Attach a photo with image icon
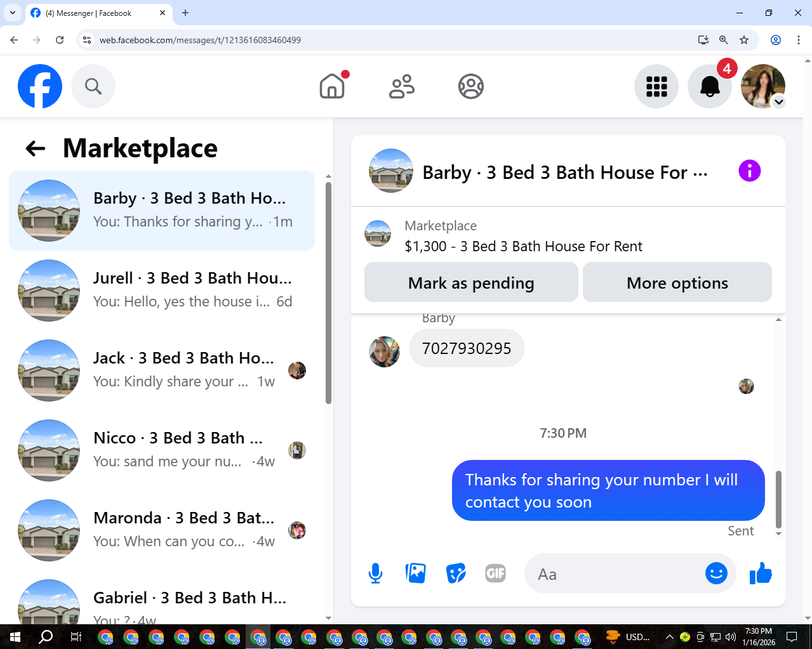This screenshot has width=812, height=649. tap(416, 574)
